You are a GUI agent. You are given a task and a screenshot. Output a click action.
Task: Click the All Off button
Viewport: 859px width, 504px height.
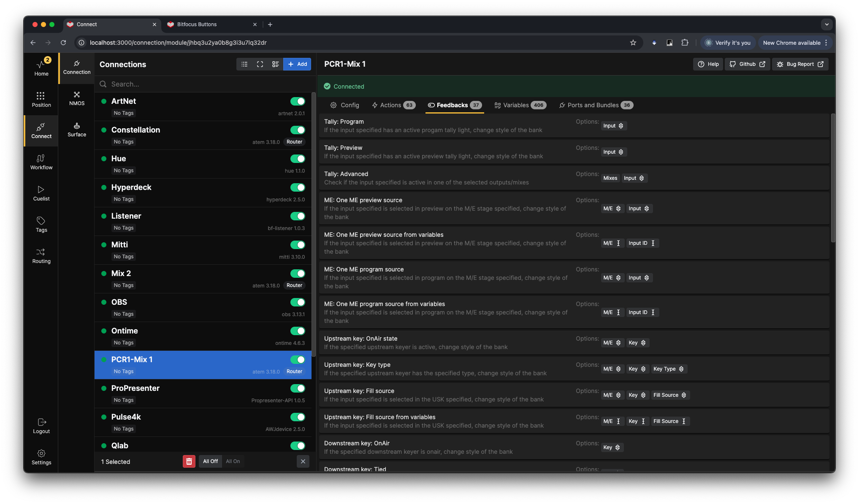click(210, 461)
